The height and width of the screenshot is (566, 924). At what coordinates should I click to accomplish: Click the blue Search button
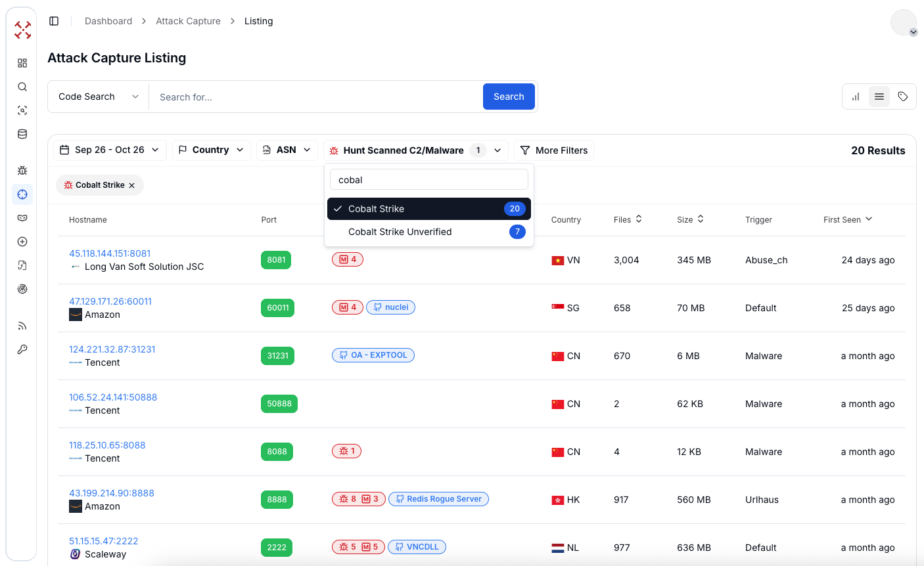pyautogui.click(x=509, y=97)
